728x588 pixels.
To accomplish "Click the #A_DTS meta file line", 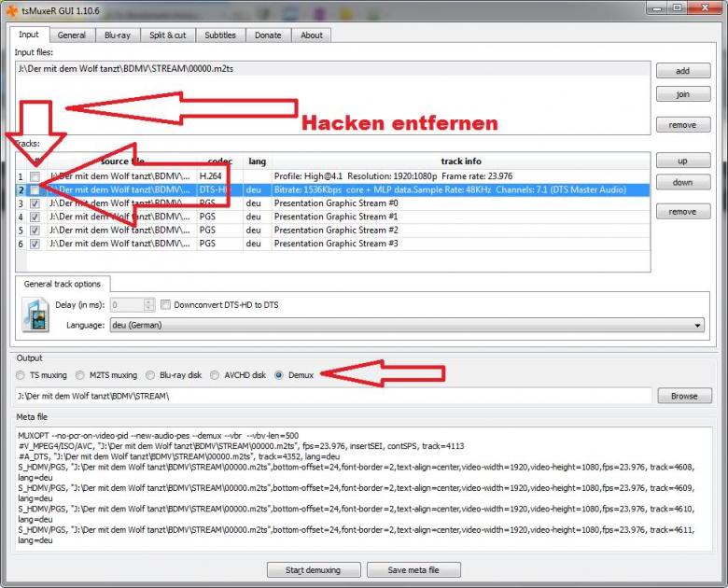I will [x=179, y=456].
